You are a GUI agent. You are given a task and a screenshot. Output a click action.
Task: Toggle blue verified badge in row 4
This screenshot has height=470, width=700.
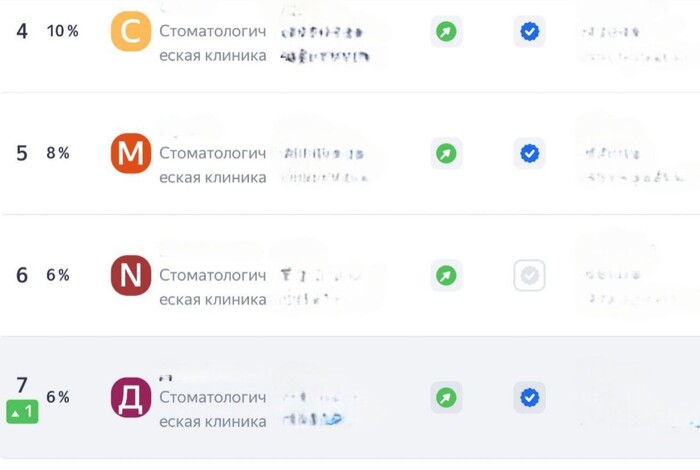coord(529,32)
